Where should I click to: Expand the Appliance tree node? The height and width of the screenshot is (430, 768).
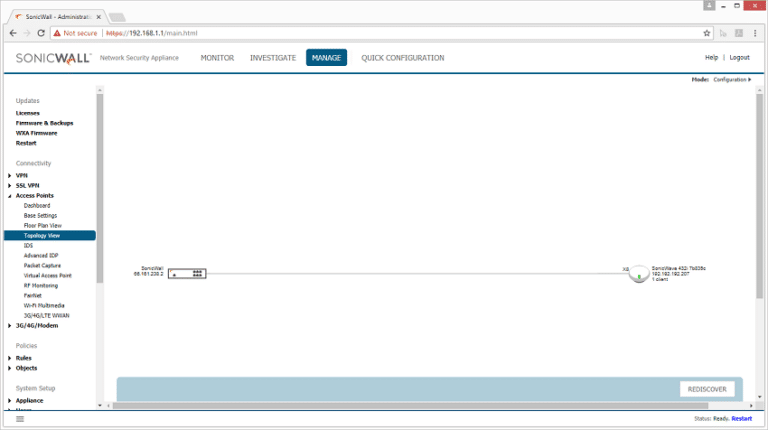coord(9,401)
